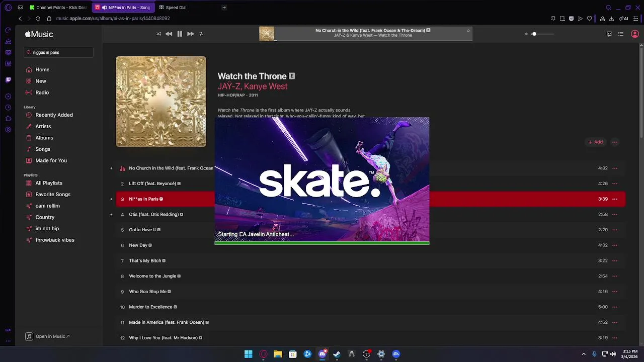Open the im not hip playlist

[x=47, y=229]
